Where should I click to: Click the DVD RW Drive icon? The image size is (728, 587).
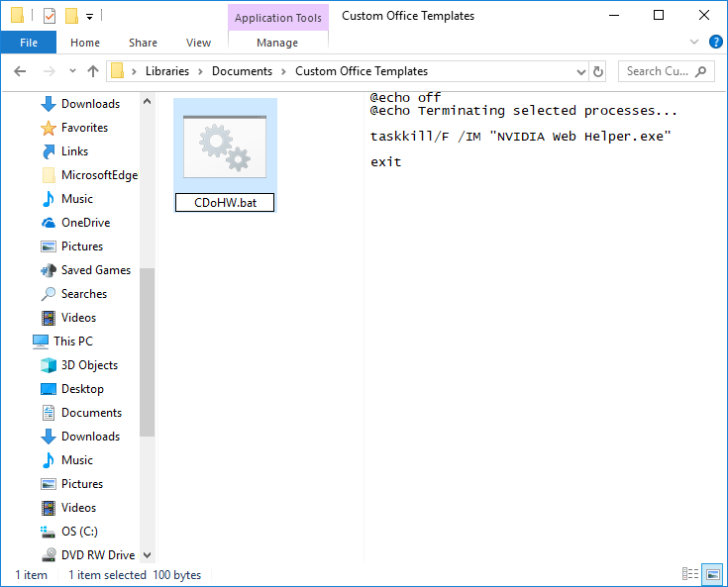(48, 555)
